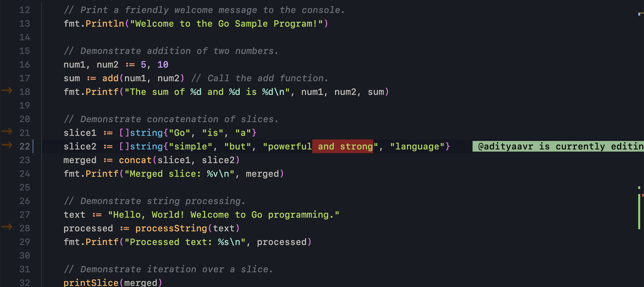
Task: Click the concat function call on line 23
Action: coord(135,160)
